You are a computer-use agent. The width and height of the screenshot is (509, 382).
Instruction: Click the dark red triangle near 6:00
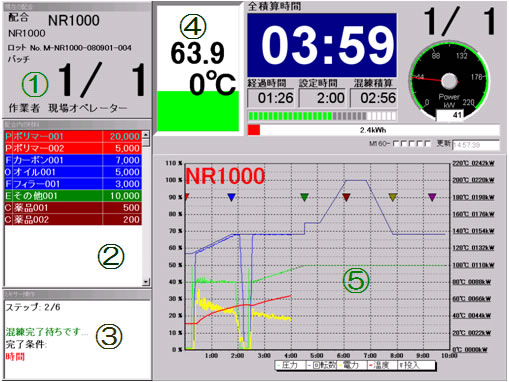click(x=346, y=197)
